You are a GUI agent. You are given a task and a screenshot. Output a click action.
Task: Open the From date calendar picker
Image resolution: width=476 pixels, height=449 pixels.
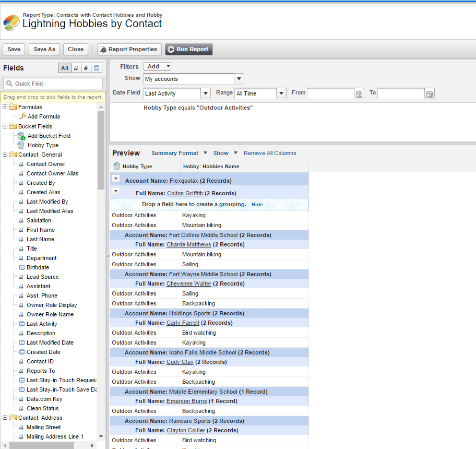click(x=359, y=94)
